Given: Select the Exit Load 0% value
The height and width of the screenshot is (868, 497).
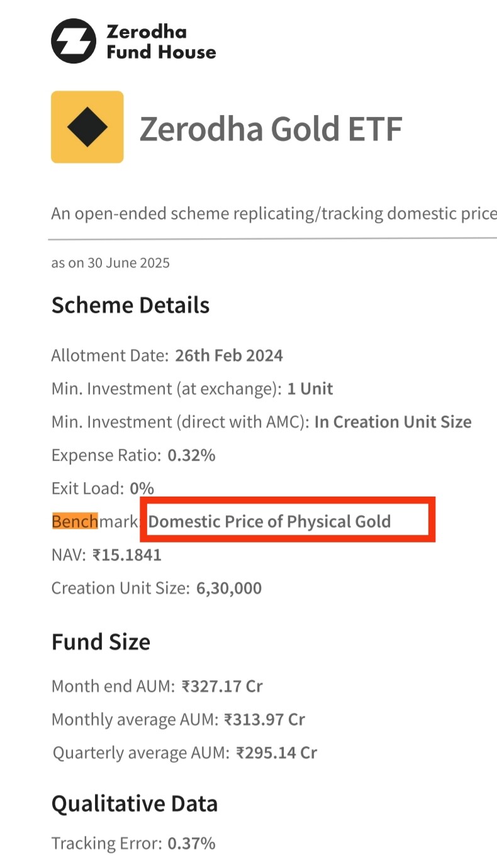Looking at the screenshot, I should coord(142,488).
